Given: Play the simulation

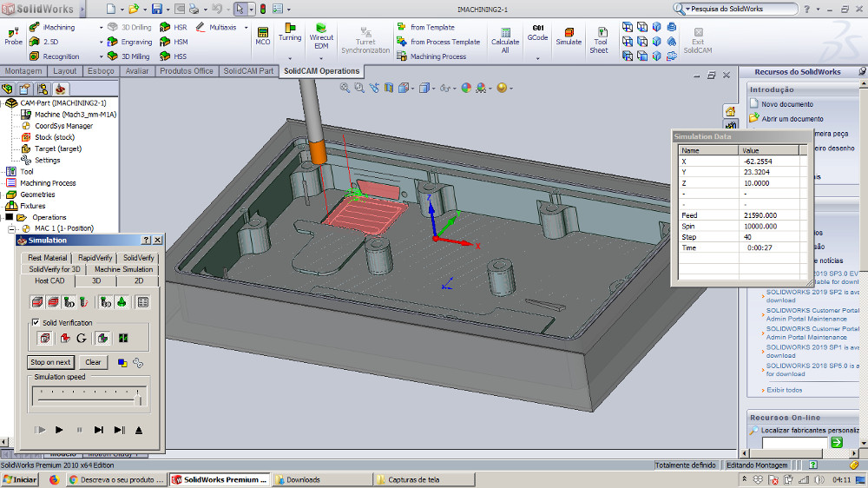Looking at the screenshot, I should [59, 430].
